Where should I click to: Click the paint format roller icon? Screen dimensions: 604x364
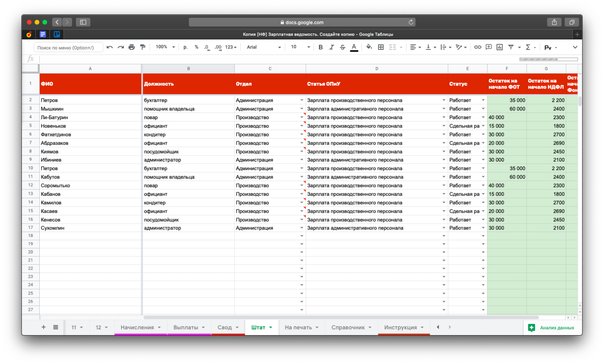coord(143,47)
